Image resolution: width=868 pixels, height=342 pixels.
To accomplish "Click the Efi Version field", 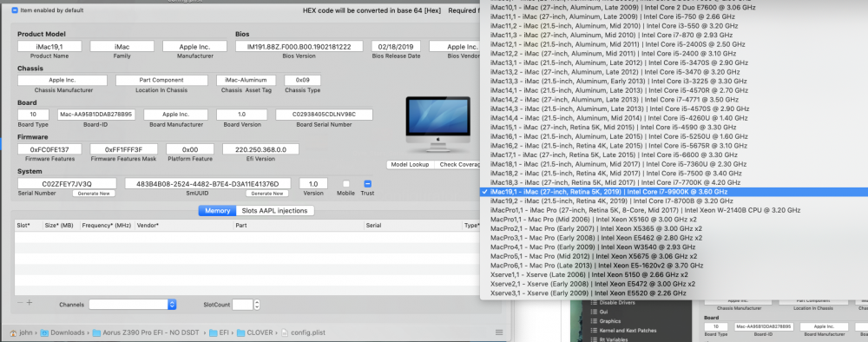I will [x=260, y=148].
